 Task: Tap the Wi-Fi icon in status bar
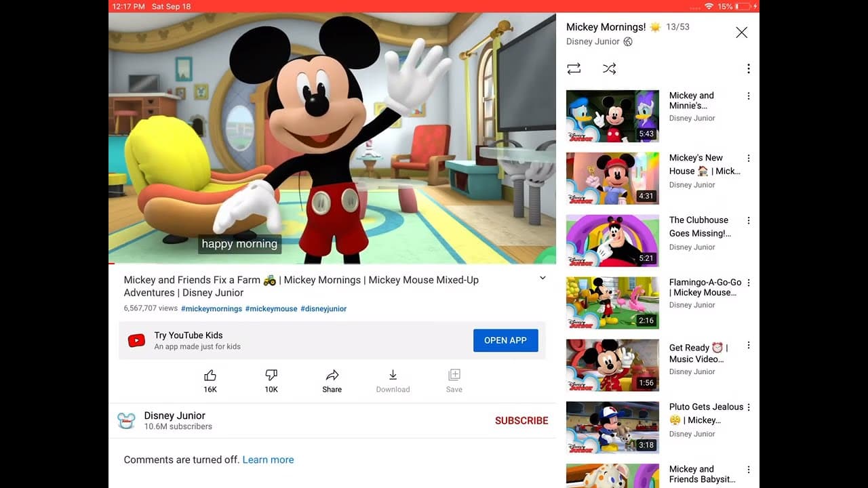[709, 6]
